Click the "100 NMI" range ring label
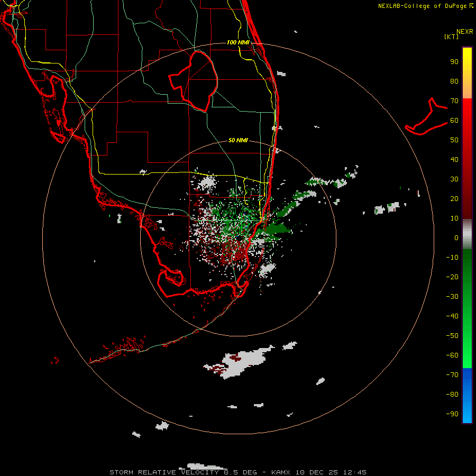 [x=238, y=42]
